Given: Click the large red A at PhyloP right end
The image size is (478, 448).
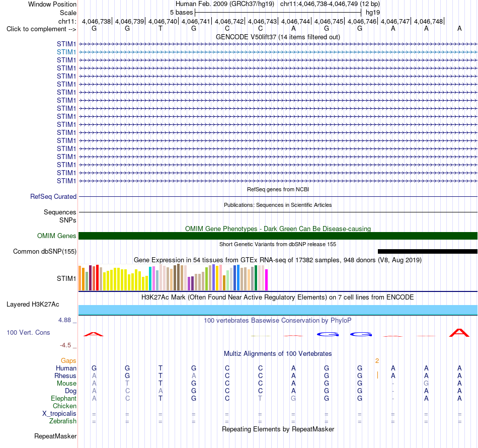Looking at the screenshot, I should [459, 333].
